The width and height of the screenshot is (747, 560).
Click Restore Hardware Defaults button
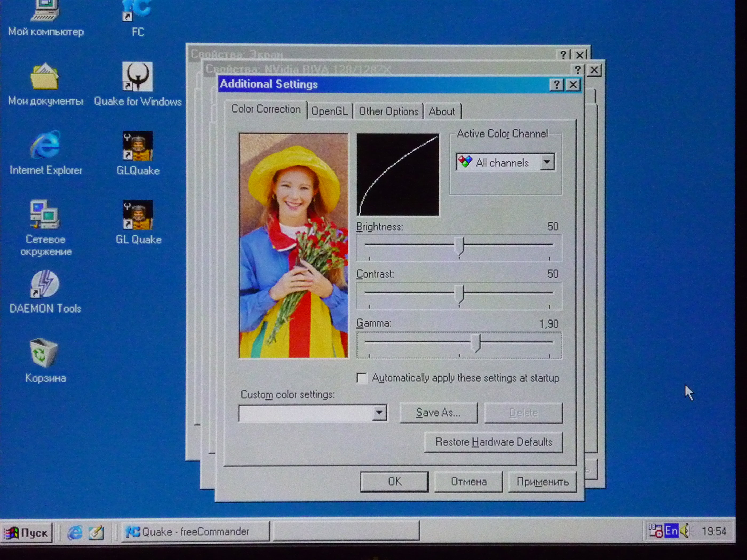pos(493,442)
